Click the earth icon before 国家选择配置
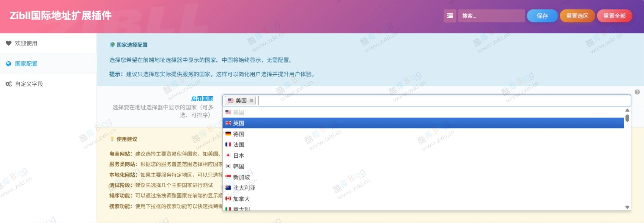The image size is (644, 223). (x=112, y=45)
